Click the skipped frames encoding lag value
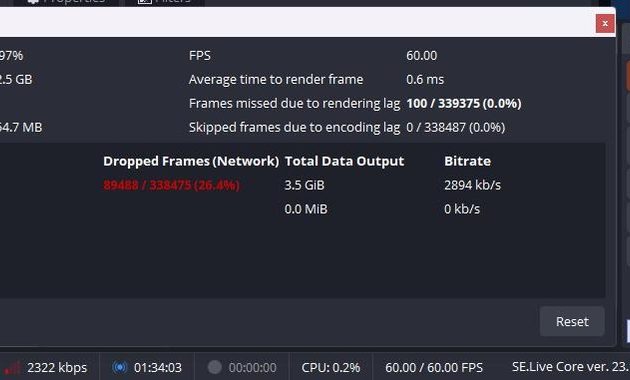Screen dimensions: 630x380 [x=456, y=127]
